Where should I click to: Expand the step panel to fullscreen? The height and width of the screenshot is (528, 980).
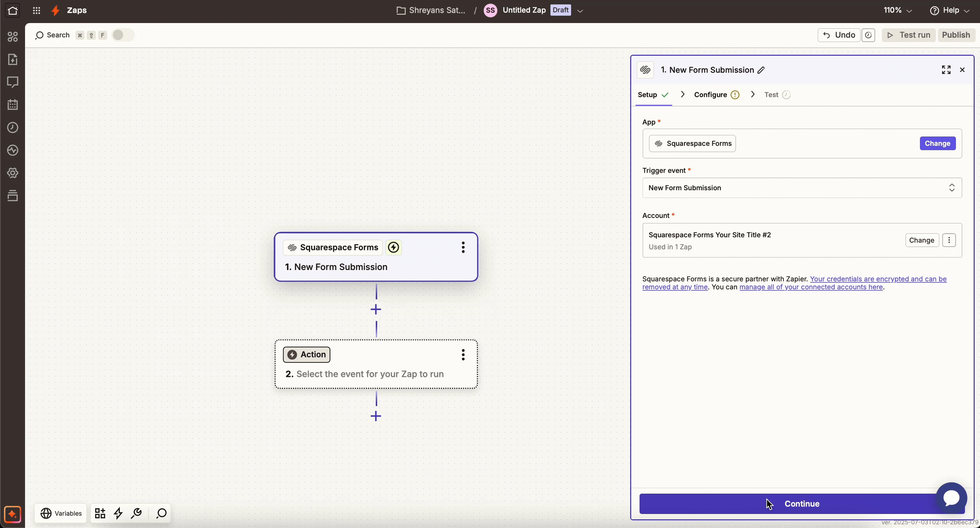(946, 70)
